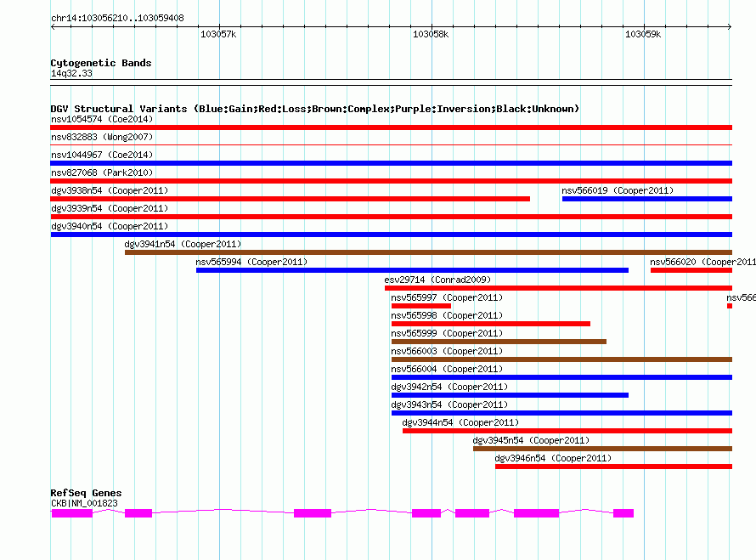Viewport: 756px width, 560px height.
Task: Click the CKB|NM_001823 gene label
Action: point(84,503)
